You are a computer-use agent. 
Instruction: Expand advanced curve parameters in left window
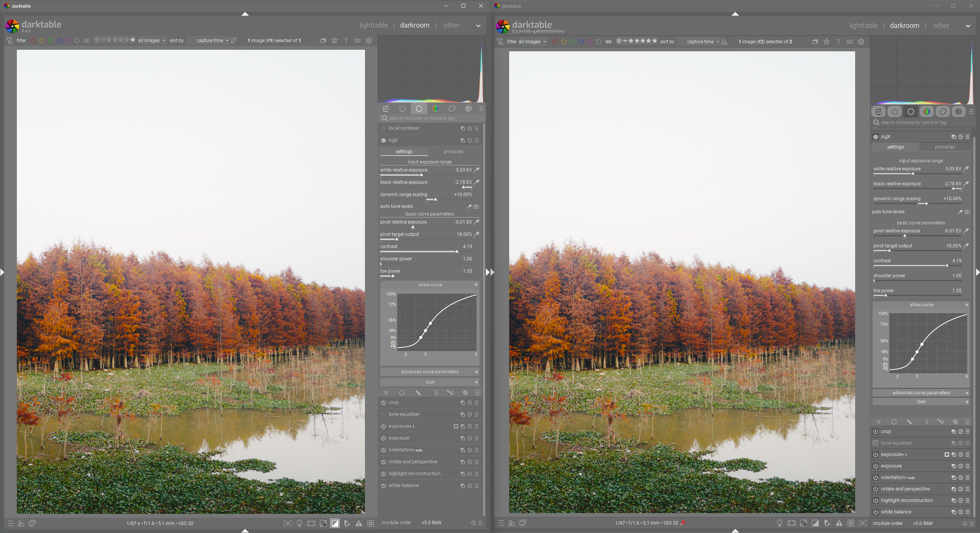click(x=430, y=372)
